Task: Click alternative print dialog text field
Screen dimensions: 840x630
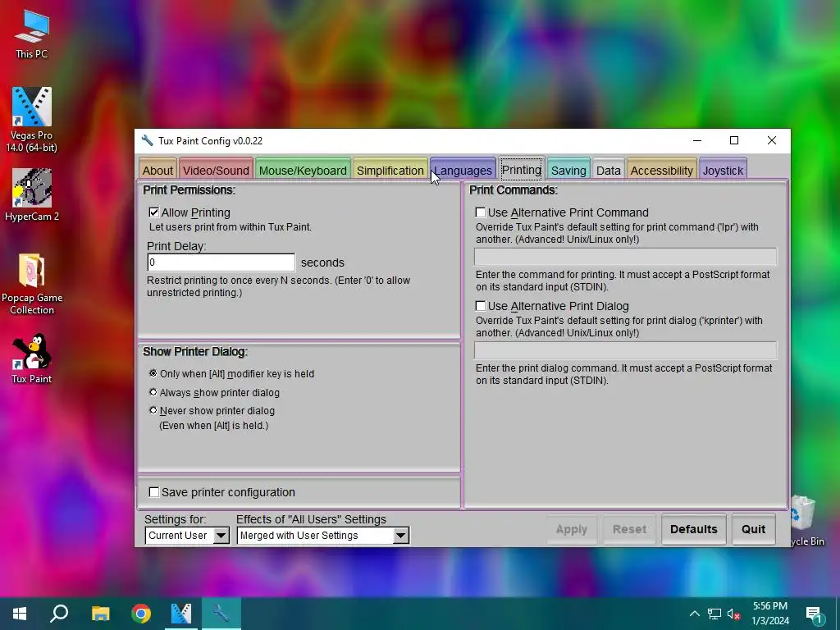Action: click(625, 350)
